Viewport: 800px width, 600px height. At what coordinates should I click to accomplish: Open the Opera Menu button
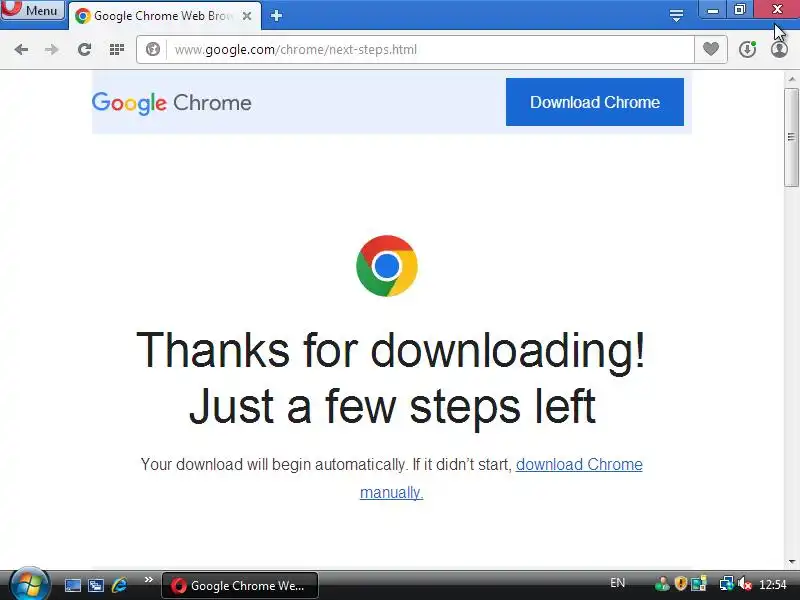pos(32,10)
